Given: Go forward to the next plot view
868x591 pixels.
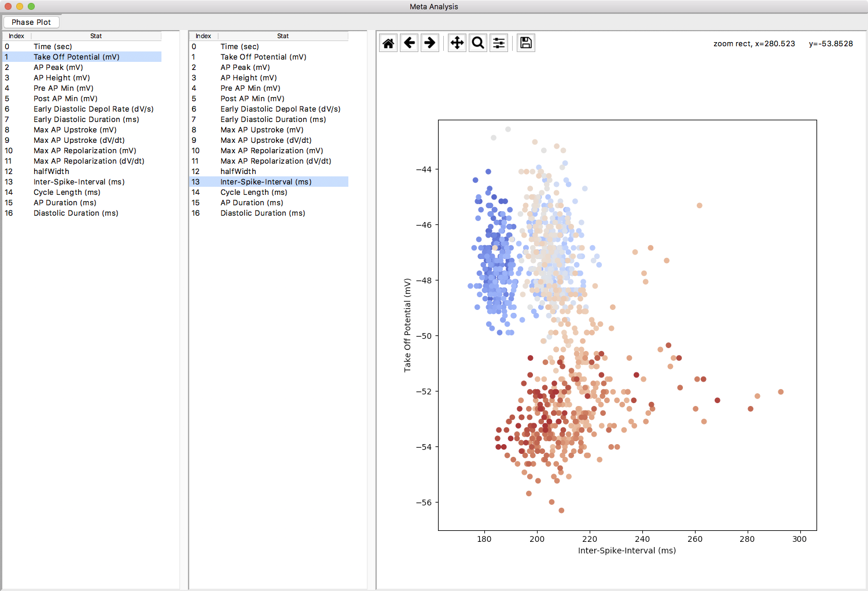Looking at the screenshot, I should (x=430, y=43).
